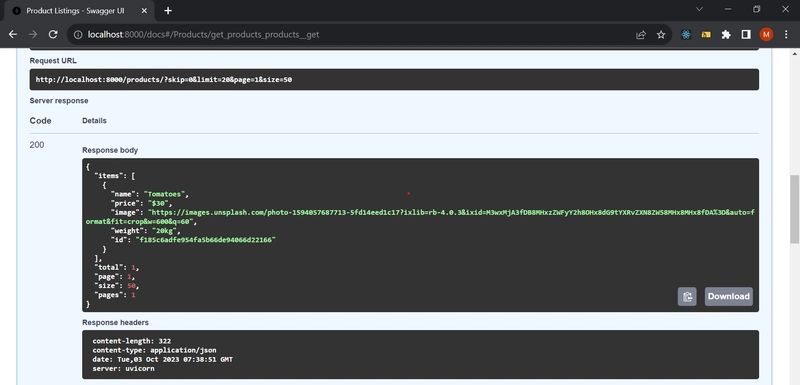Screen dimensions: 800x385
Task: Open a new browser tab
Action: 168,11
